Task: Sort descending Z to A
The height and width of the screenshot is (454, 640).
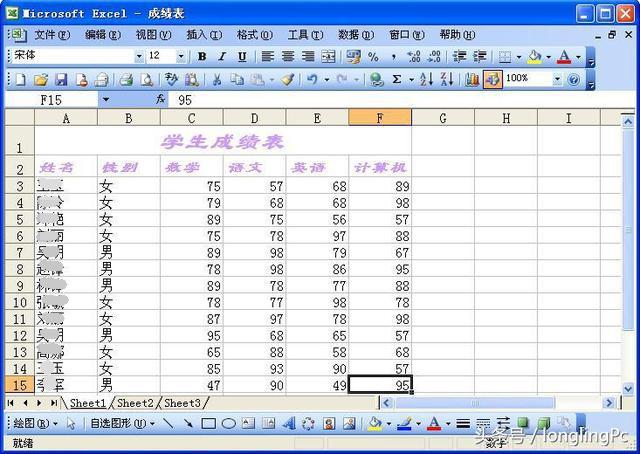Action: tap(447, 79)
